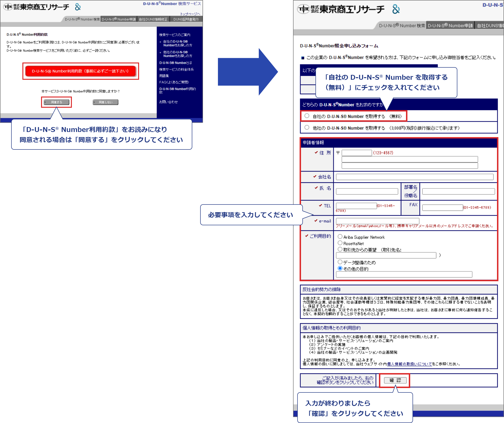The image size is (504, 423).
Task: Select RosettaNet radio option
Action: tap(340, 243)
